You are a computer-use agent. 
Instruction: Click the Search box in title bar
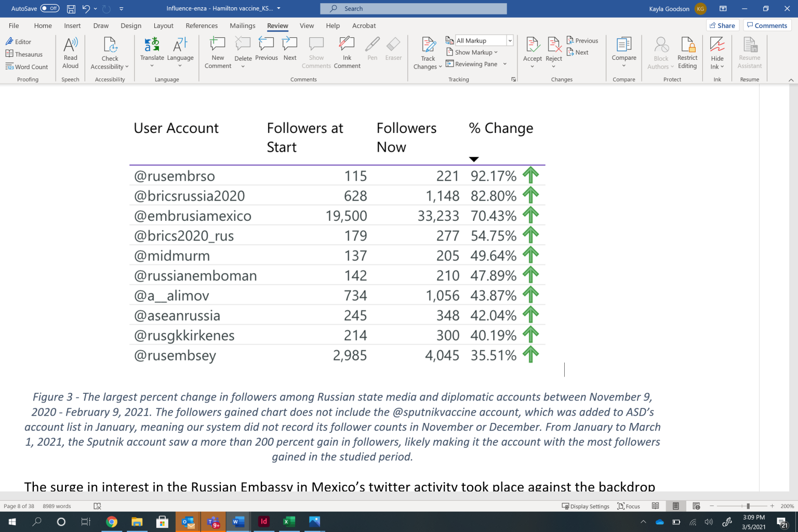point(414,9)
